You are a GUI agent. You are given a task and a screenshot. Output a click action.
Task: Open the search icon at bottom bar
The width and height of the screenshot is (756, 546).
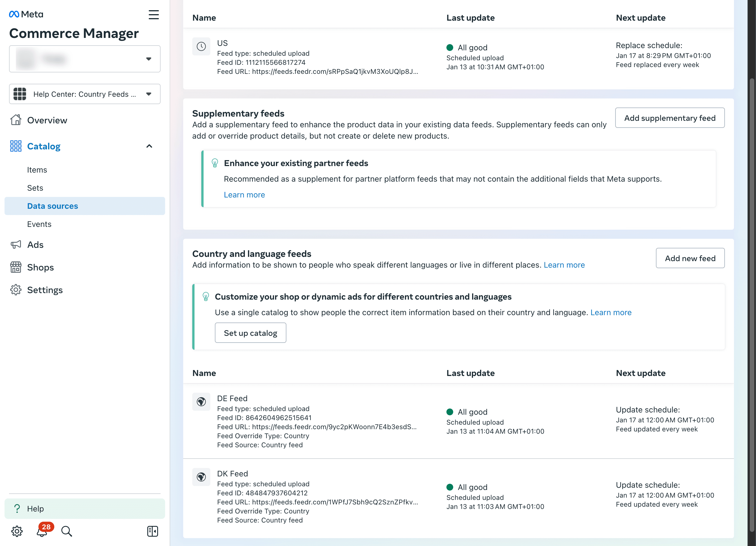point(66,531)
